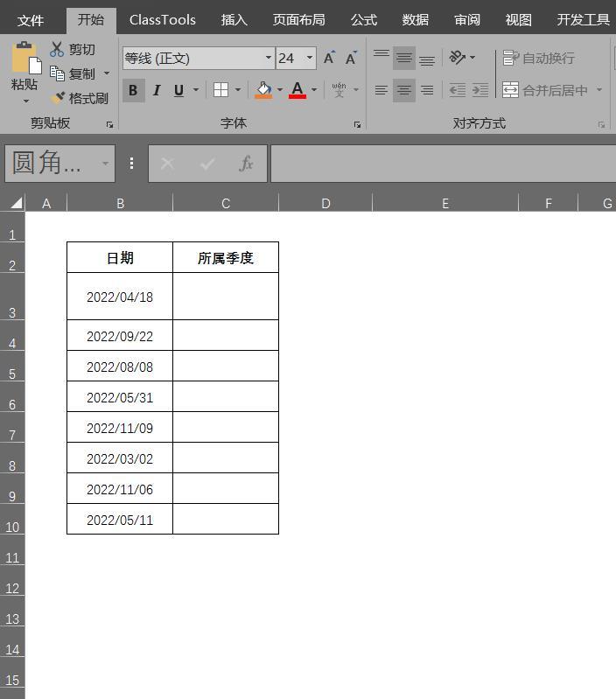Image resolution: width=616 pixels, height=699 pixels.
Task: Select row 3 header
Action: coord(12,297)
